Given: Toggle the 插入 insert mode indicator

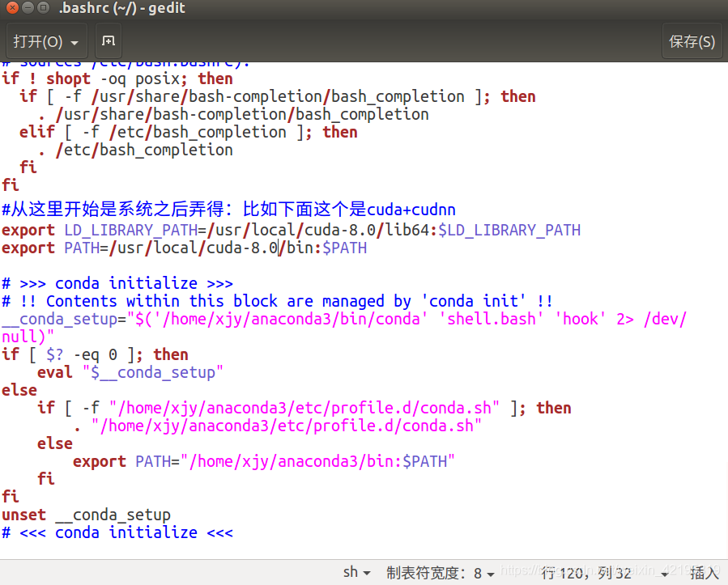Looking at the screenshot, I should pos(705,573).
